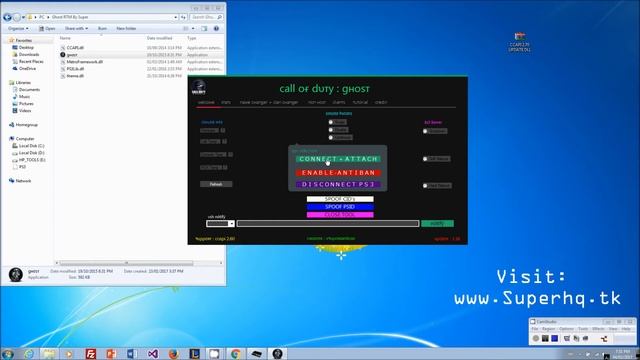Open Google Chrome from the taskbar

(236, 354)
